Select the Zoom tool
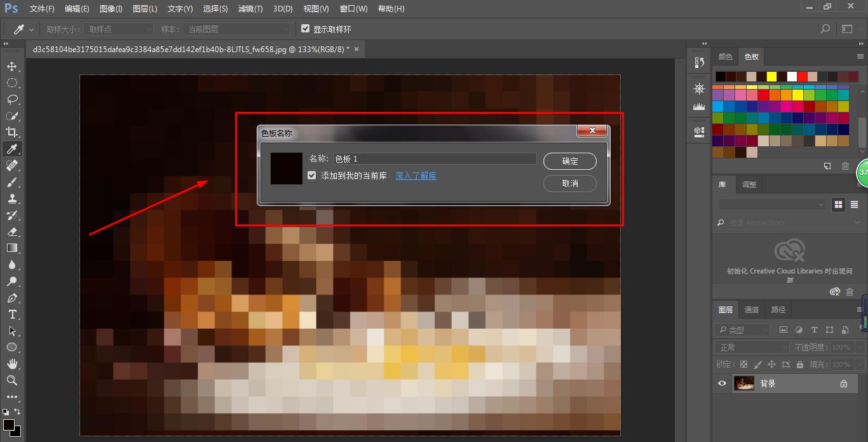868x442 pixels. pyautogui.click(x=11, y=380)
